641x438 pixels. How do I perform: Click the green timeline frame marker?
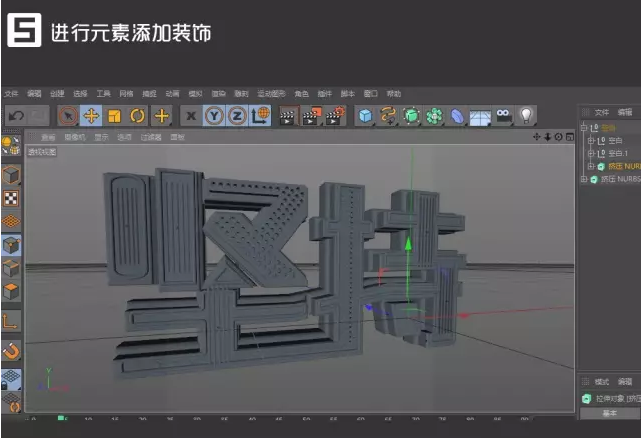point(61,418)
